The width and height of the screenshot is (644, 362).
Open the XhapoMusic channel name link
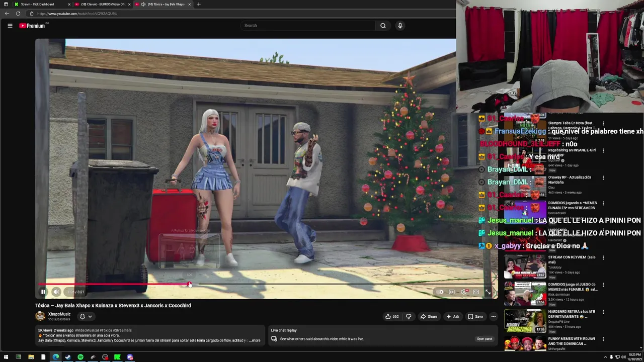coord(59,314)
